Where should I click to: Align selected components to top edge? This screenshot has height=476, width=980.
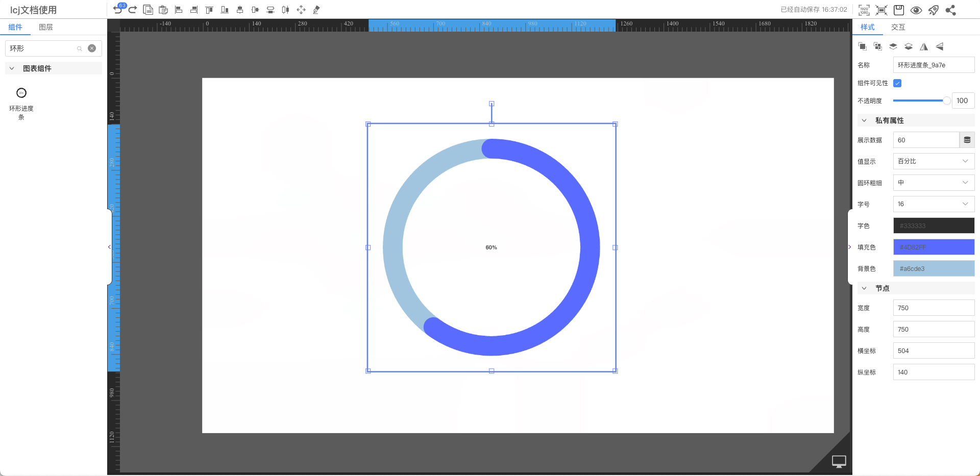pyautogui.click(x=209, y=10)
